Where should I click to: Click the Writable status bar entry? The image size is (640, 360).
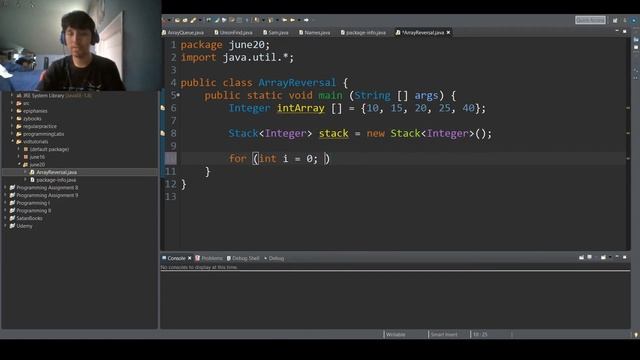click(x=396, y=335)
